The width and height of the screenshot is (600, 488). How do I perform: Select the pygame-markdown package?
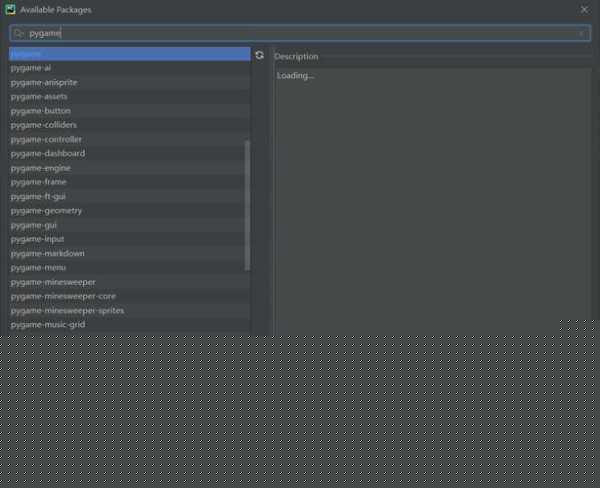[x=129, y=253]
